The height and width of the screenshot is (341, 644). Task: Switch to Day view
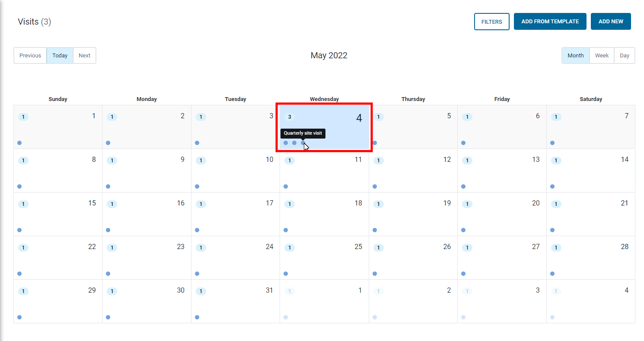[x=625, y=56]
